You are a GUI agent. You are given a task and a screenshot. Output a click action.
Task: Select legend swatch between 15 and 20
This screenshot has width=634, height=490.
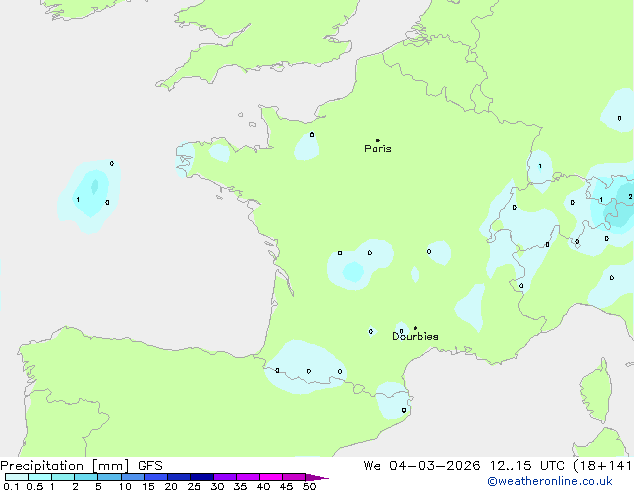click(x=156, y=477)
